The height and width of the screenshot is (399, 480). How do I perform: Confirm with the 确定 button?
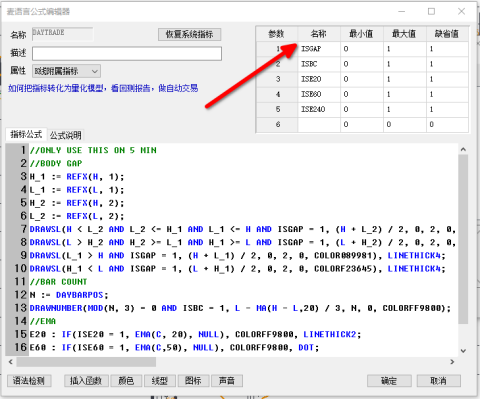pyautogui.click(x=389, y=380)
